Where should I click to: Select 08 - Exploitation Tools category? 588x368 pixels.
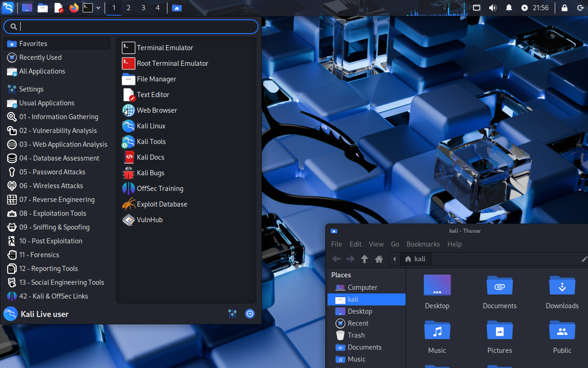pos(57,213)
